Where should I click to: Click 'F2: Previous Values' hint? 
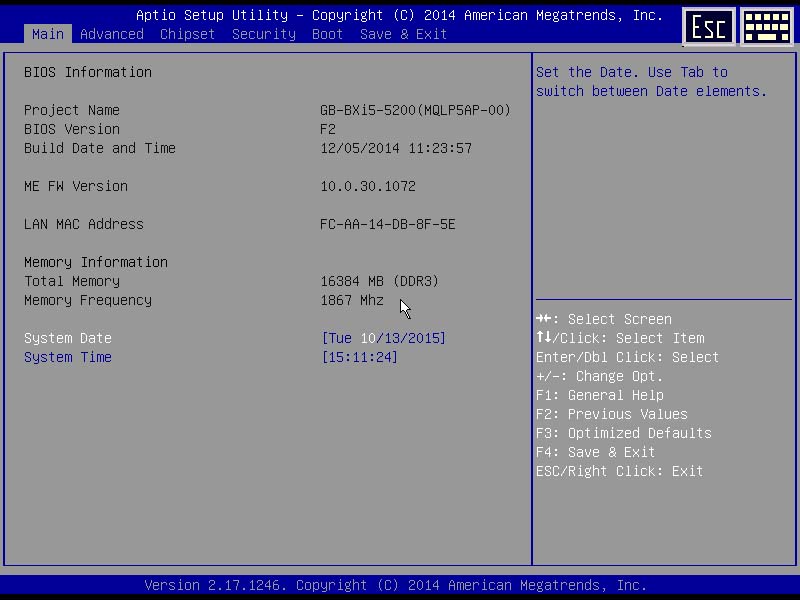point(612,414)
